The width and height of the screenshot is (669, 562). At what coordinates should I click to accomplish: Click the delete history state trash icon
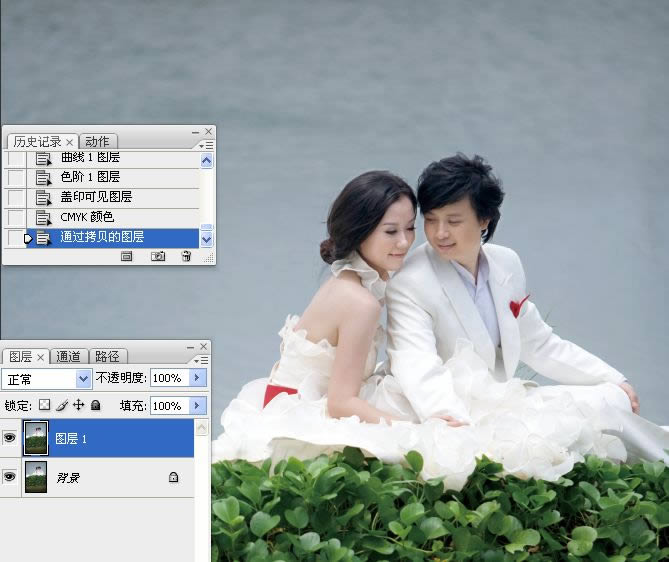186,256
